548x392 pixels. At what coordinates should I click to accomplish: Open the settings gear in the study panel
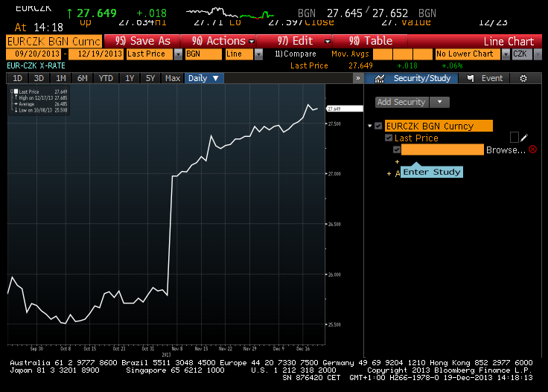[523, 79]
